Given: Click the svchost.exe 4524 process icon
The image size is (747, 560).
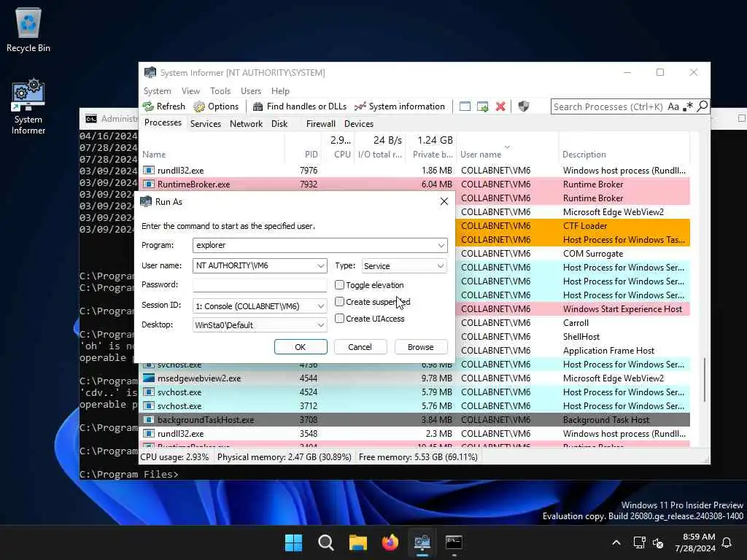Looking at the screenshot, I should point(149,392).
